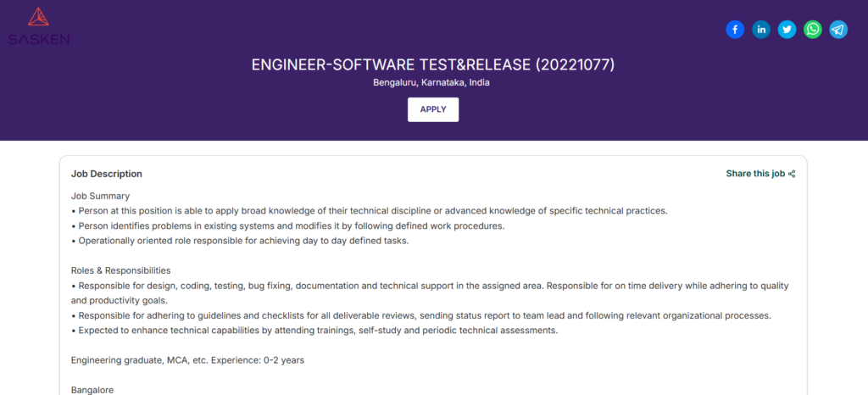Share the job on Facebook

point(735,30)
